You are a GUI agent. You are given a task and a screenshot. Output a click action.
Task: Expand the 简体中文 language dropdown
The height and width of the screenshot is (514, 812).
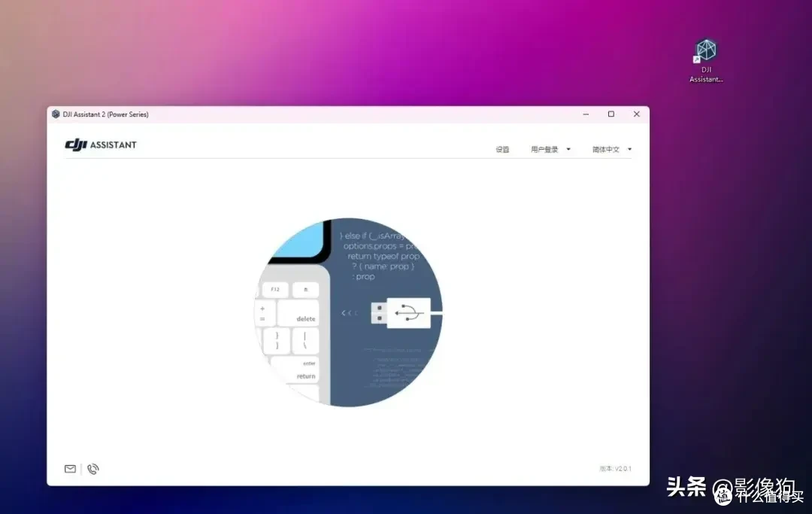click(x=612, y=149)
